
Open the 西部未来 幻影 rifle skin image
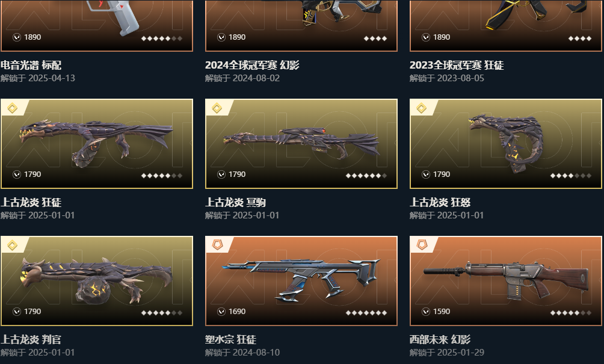pyautogui.click(x=506, y=281)
